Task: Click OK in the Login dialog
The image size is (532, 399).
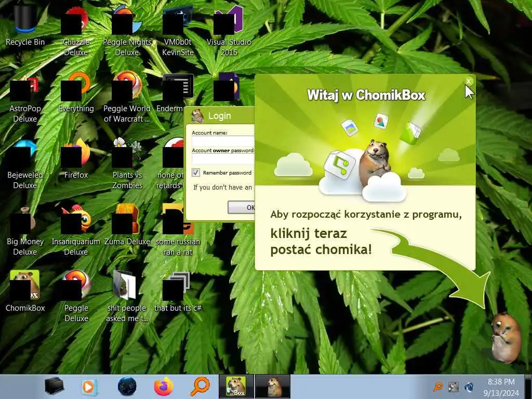Action: (x=241, y=207)
